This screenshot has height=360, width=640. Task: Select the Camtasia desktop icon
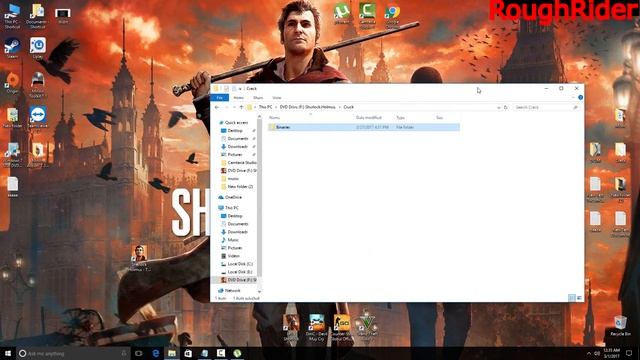[367, 15]
